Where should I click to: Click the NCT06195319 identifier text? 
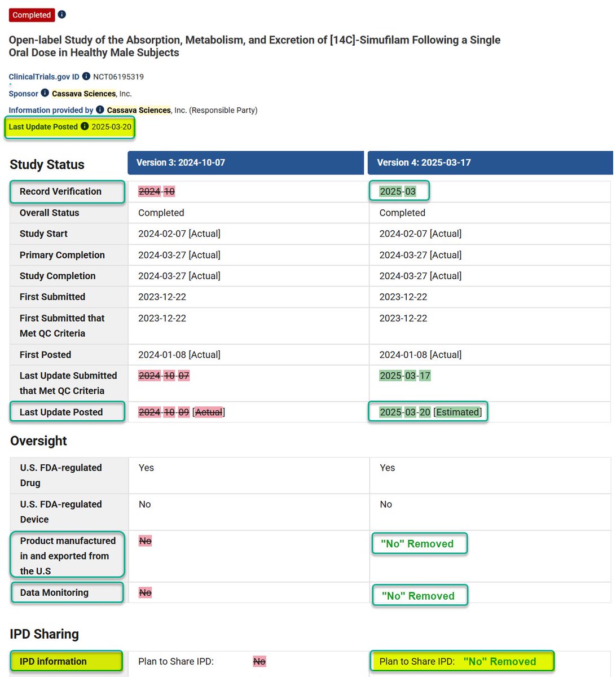tap(118, 77)
